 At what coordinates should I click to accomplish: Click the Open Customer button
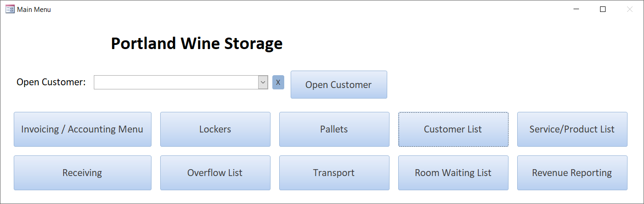point(339,84)
